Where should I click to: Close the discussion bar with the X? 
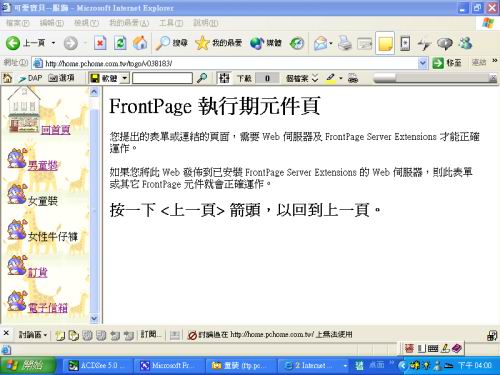[6, 333]
